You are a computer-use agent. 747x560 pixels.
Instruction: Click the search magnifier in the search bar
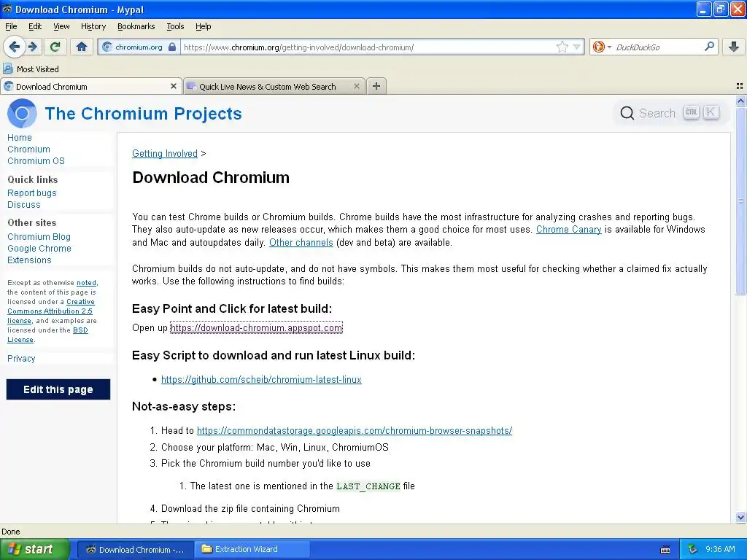coord(709,47)
